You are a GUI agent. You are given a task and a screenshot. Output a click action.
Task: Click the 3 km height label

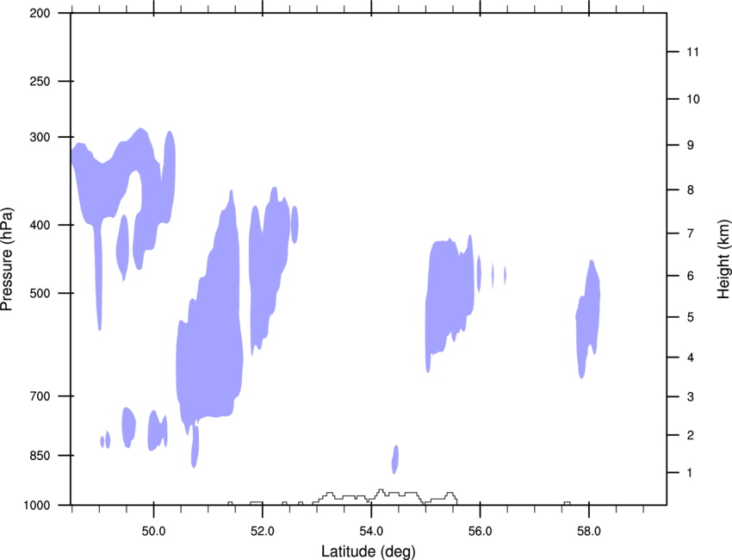(691, 397)
